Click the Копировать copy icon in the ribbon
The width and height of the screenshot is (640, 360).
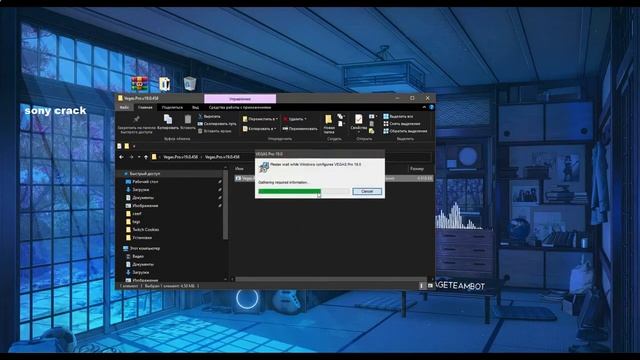[x=168, y=119]
